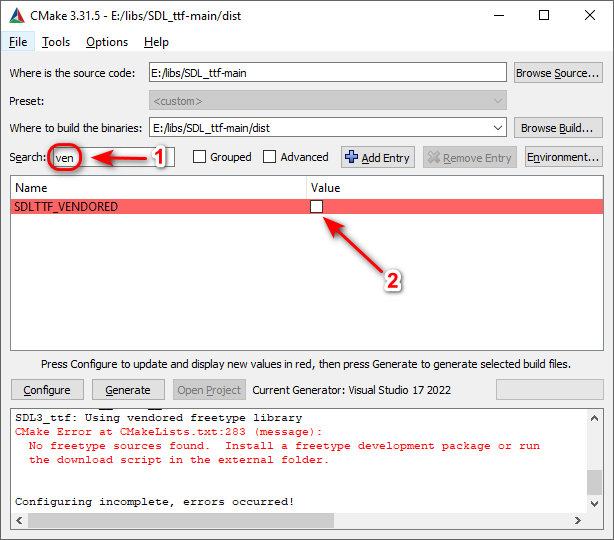Toggle the Advanced checkbox
This screenshot has width=614, height=540.
(x=270, y=157)
